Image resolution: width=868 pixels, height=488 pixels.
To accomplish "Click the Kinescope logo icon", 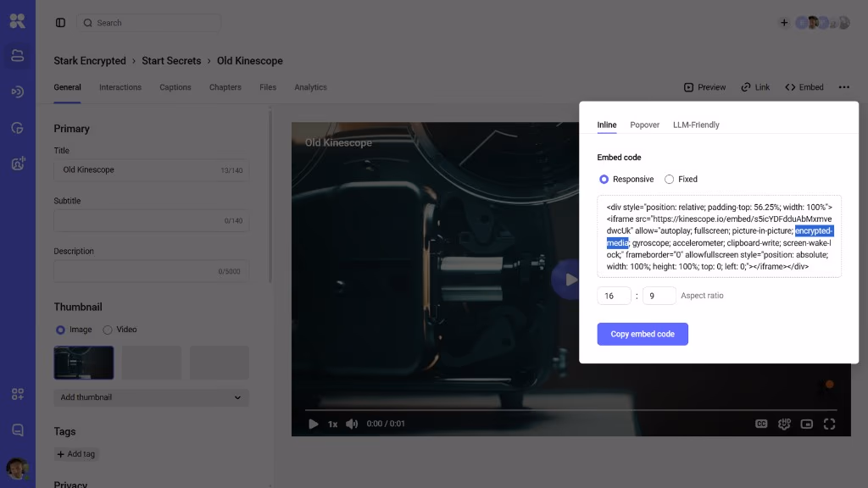I will coord(17,21).
